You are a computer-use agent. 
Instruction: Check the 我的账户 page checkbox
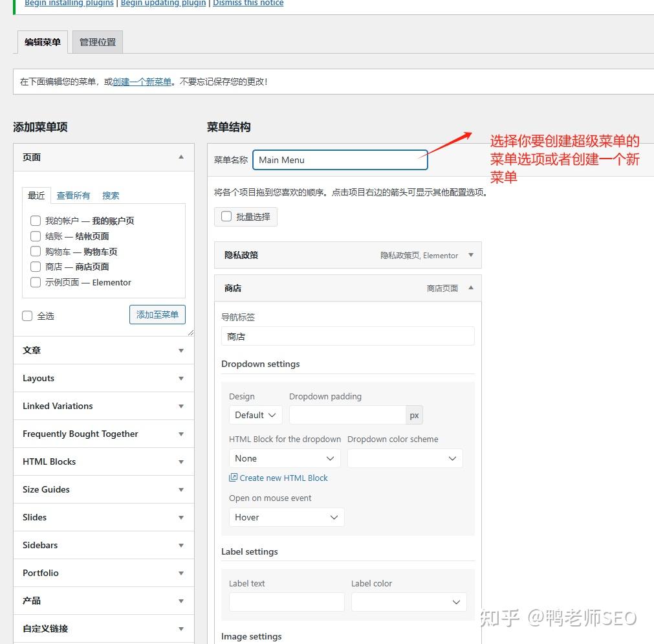[36, 221]
